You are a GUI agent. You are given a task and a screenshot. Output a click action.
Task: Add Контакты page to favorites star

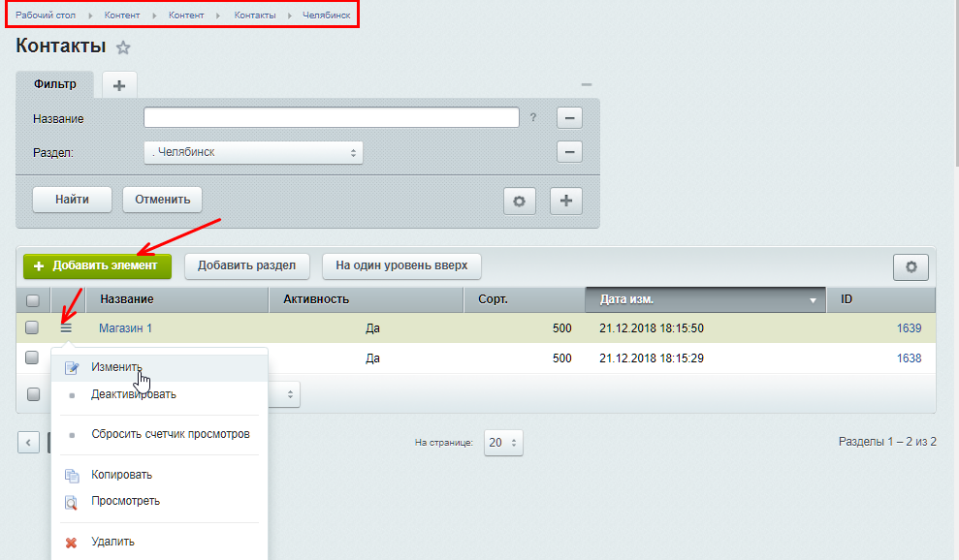pyautogui.click(x=123, y=47)
